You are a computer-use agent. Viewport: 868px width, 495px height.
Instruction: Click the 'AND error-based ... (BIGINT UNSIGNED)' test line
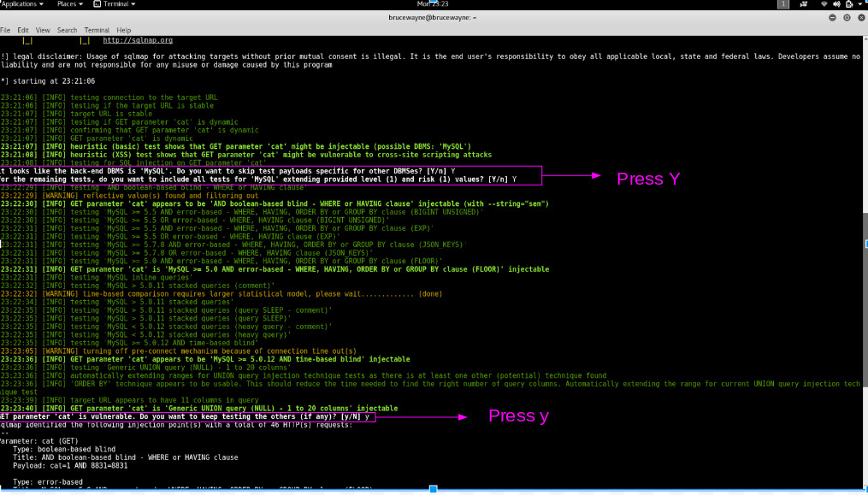tap(242, 212)
